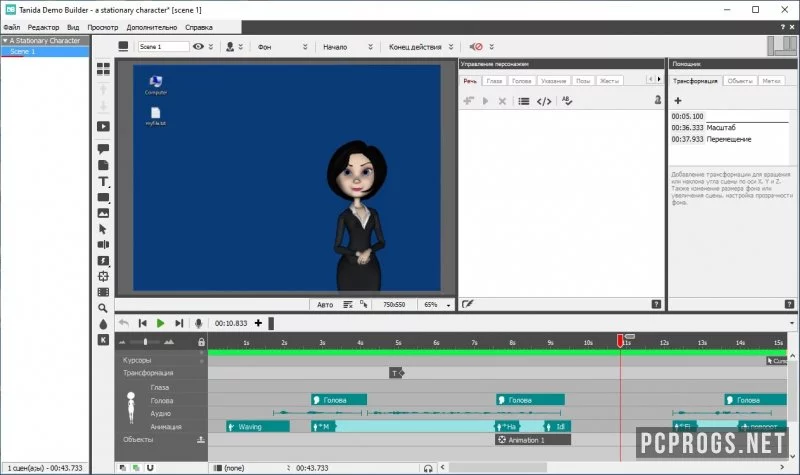
Task: Select the Animation 1 object clip
Action: [533, 440]
